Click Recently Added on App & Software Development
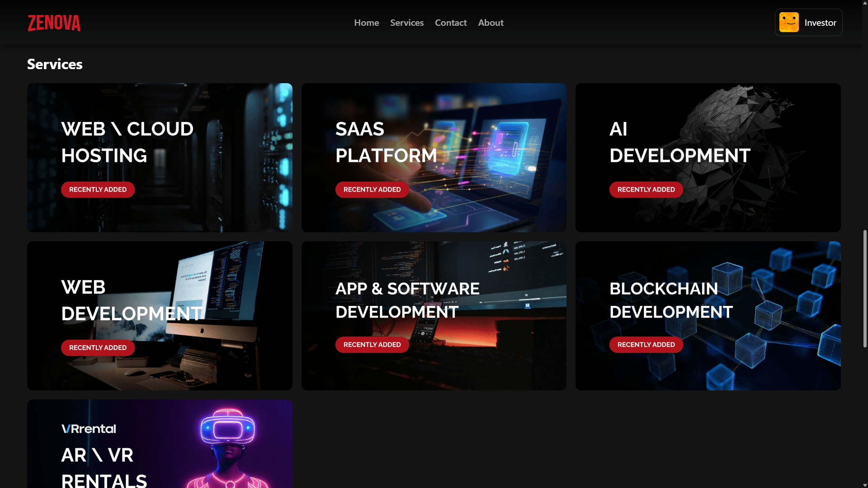868x488 pixels. 372,345
